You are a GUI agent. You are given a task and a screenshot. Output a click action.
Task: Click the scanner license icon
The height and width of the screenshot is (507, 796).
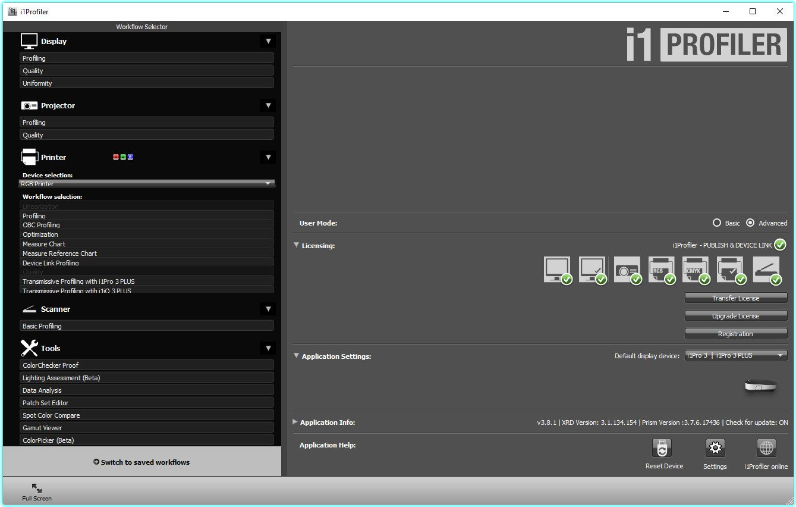click(x=767, y=270)
